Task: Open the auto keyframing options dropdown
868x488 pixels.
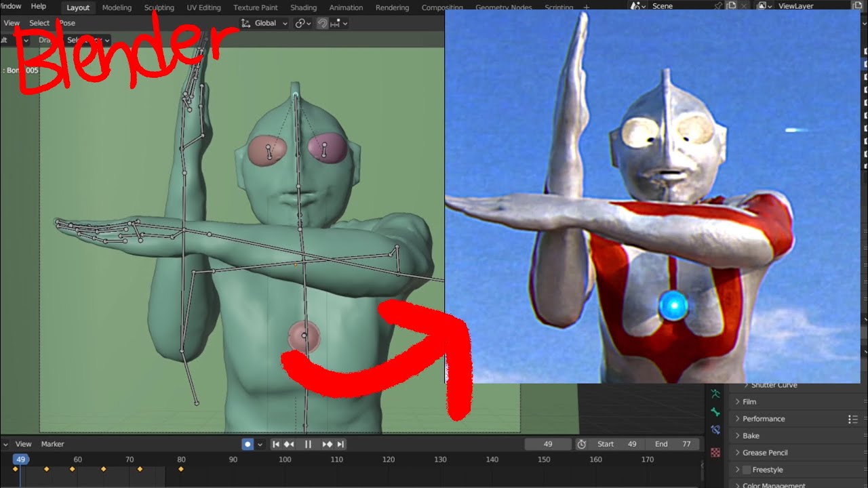Action: point(260,444)
